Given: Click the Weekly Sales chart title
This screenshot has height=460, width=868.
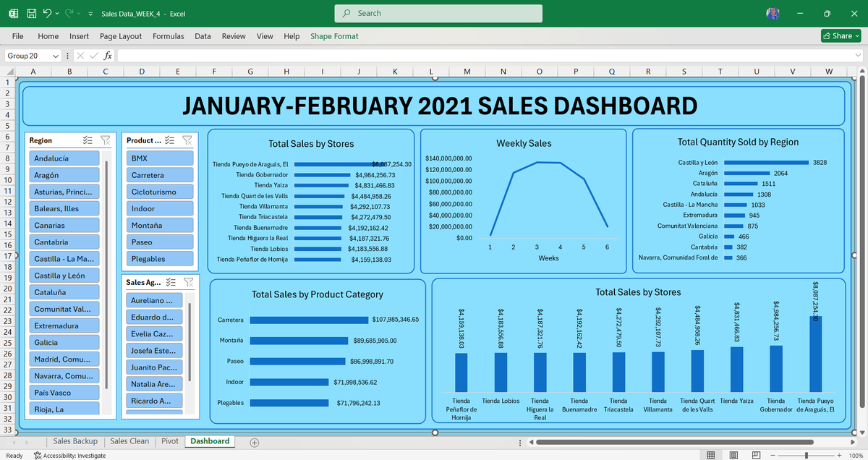Looking at the screenshot, I should coord(524,143).
